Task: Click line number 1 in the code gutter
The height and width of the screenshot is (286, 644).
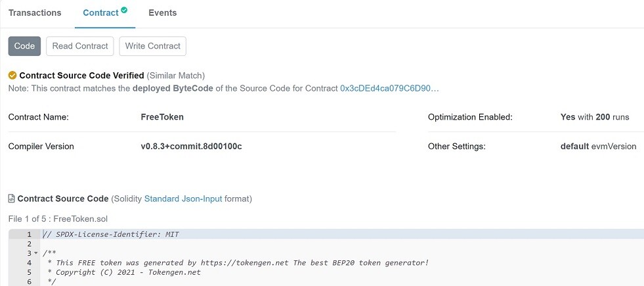Action: (29, 234)
